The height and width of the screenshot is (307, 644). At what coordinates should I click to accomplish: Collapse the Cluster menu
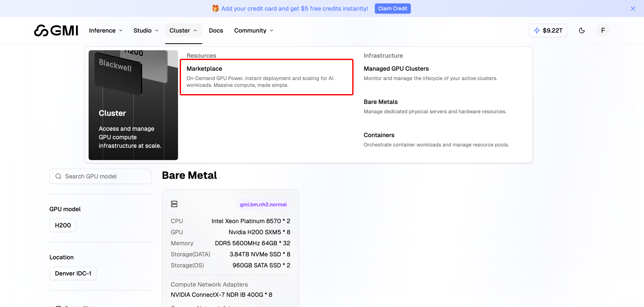[x=183, y=30]
